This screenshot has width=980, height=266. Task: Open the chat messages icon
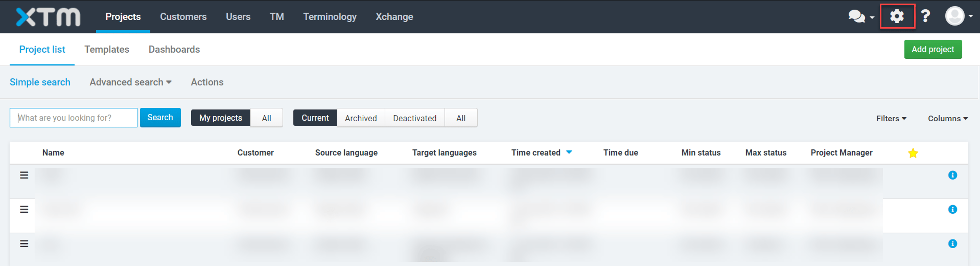(x=857, y=16)
